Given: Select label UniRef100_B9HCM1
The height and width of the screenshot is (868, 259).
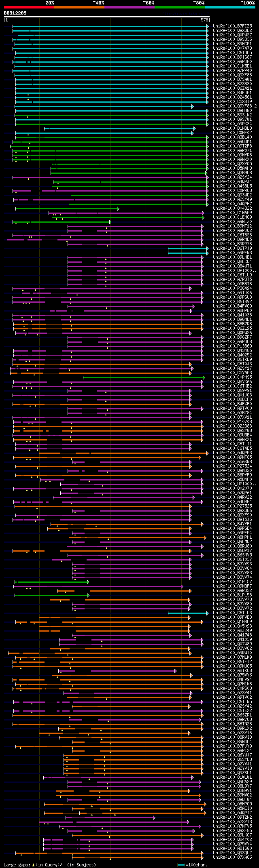Looking at the screenshot, I should click(232, 44).
